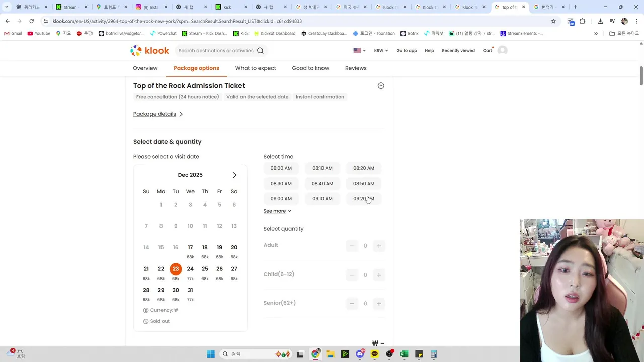
Task: Click the search magnifier icon in Klook header
Action: [260, 50]
